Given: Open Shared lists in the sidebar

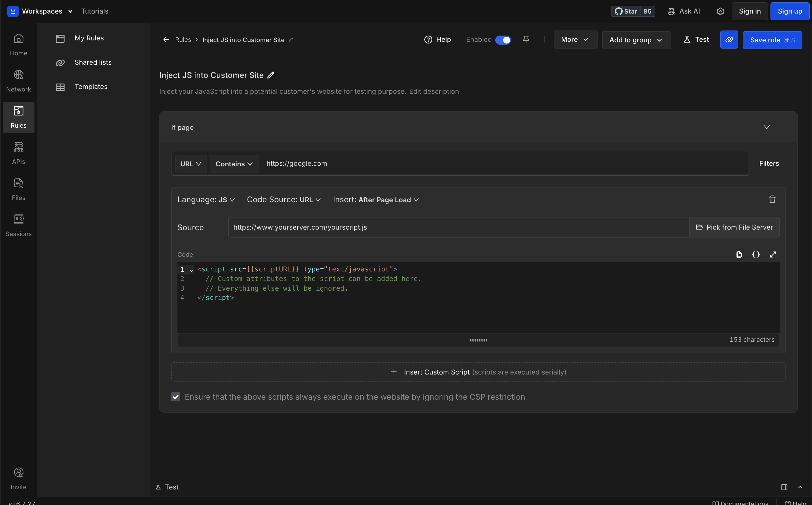Looking at the screenshot, I should pyautogui.click(x=94, y=62).
